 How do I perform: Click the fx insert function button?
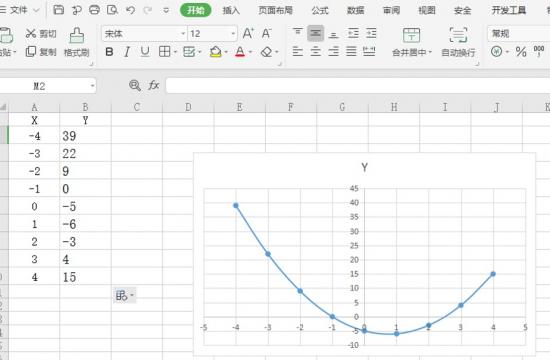coord(154,85)
